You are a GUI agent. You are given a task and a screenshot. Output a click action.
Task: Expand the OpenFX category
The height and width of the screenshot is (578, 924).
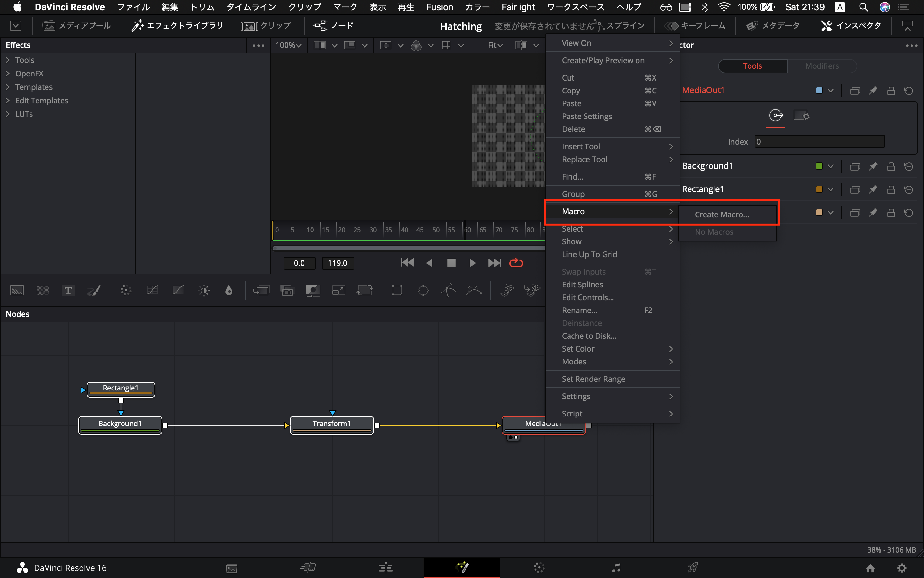tap(8, 74)
